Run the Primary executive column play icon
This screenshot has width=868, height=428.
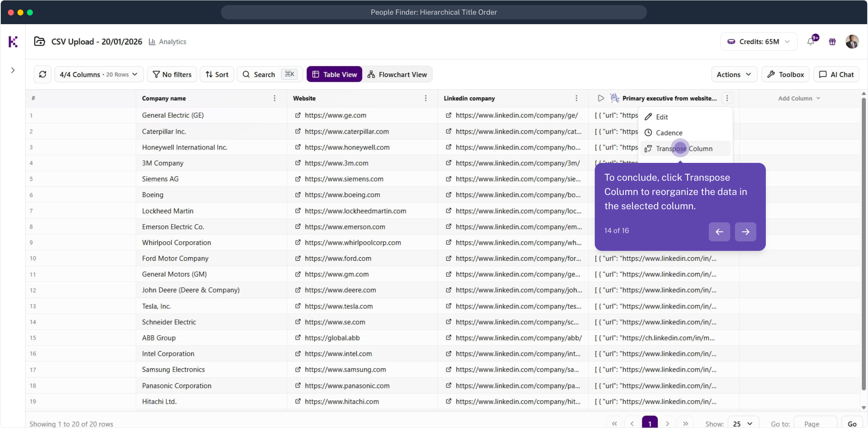[x=601, y=98]
